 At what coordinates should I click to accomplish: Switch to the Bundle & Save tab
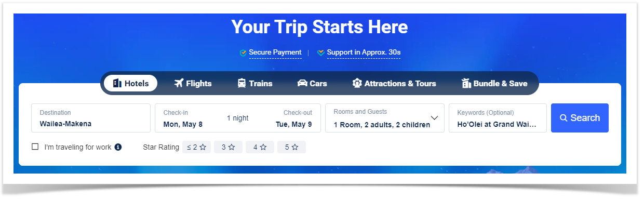(494, 83)
